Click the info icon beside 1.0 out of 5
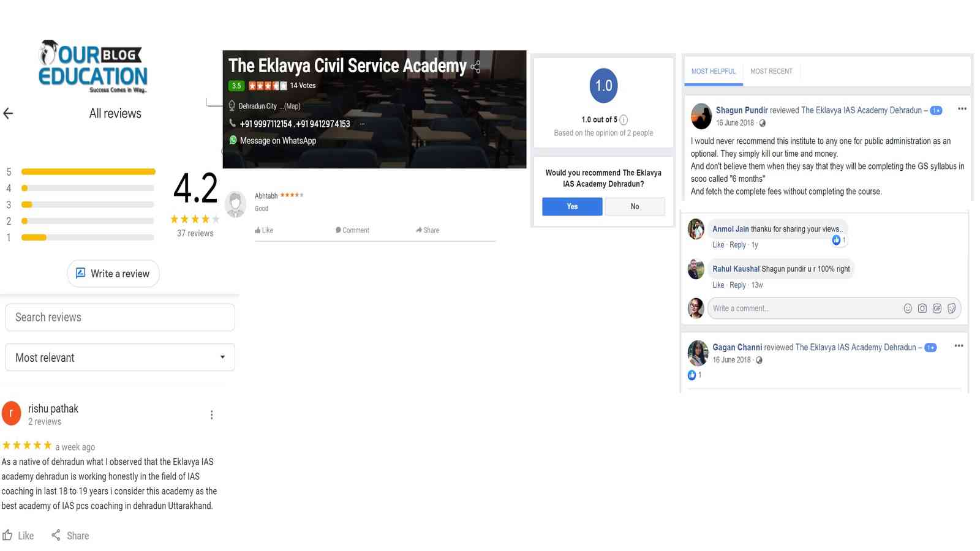The width and height of the screenshot is (980, 551). (x=624, y=120)
